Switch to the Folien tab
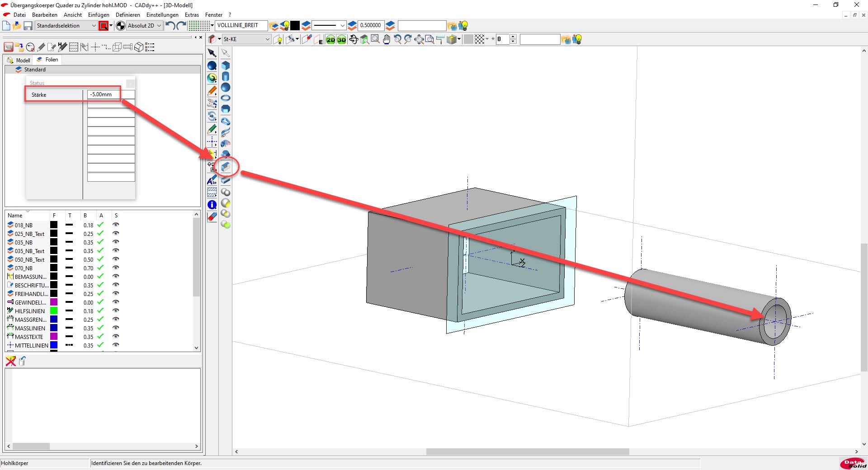The width and height of the screenshot is (868, 470). pos(47,60)
